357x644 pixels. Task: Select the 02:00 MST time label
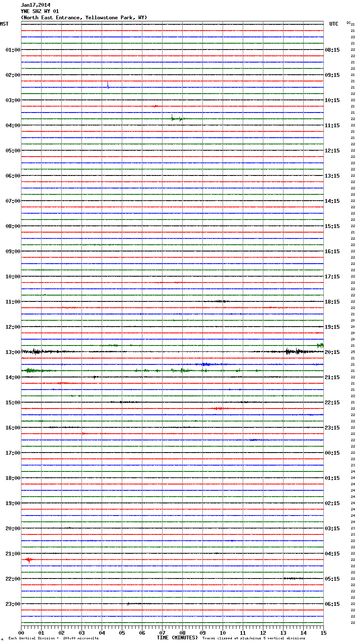13,75
